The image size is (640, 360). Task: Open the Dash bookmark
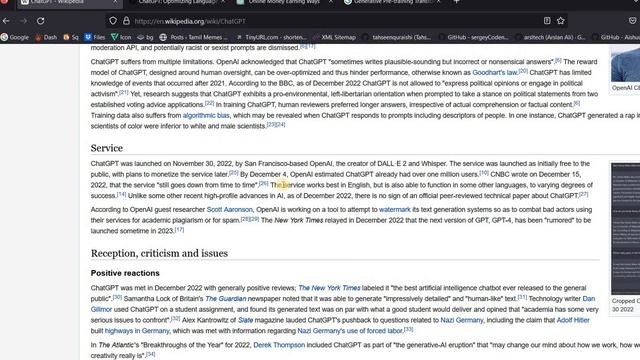tap(46, 37)
